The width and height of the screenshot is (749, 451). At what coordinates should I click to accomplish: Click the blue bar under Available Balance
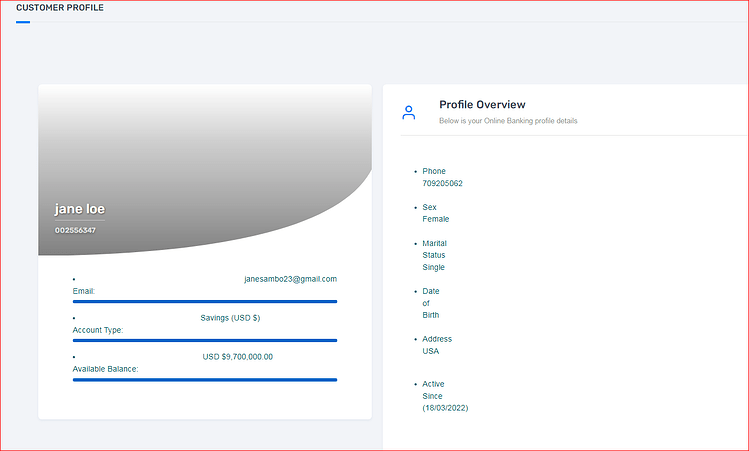[205, 380]
